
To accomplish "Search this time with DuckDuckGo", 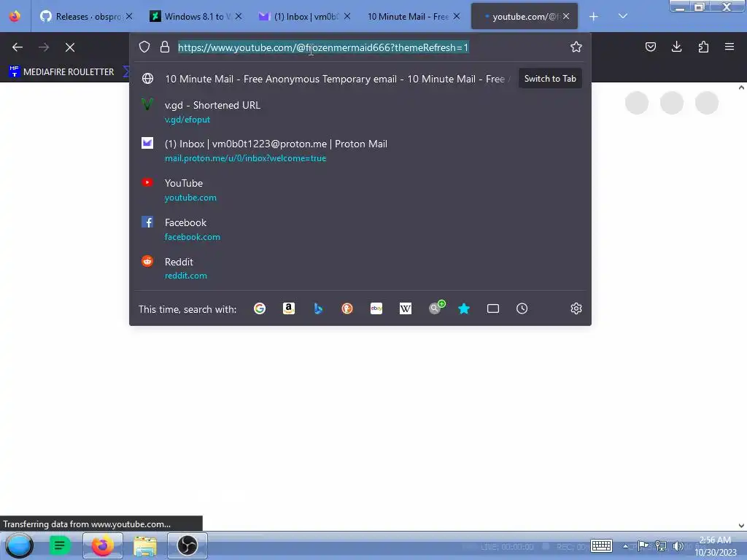I will [x=347, y=308].
